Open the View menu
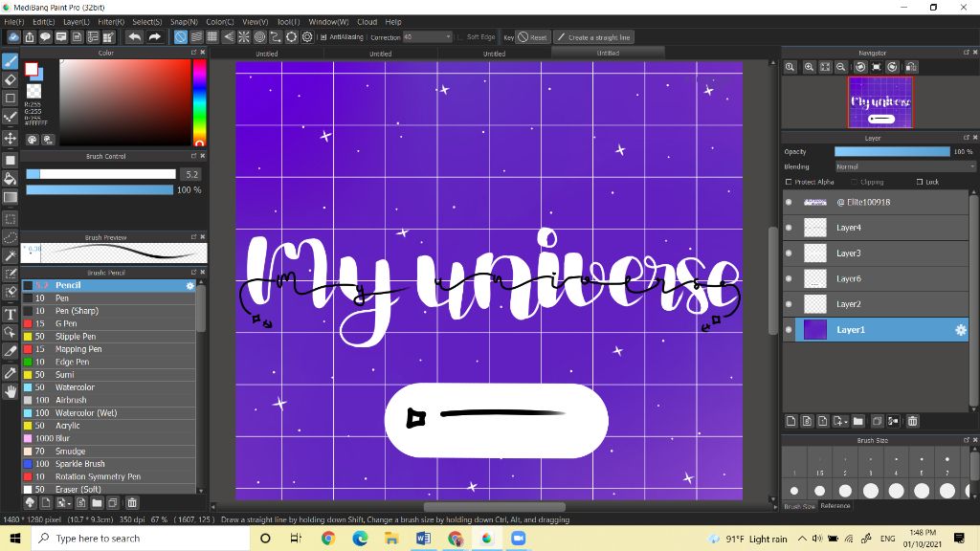Screen dimensions: 980x551 click(x=255, y=22)
